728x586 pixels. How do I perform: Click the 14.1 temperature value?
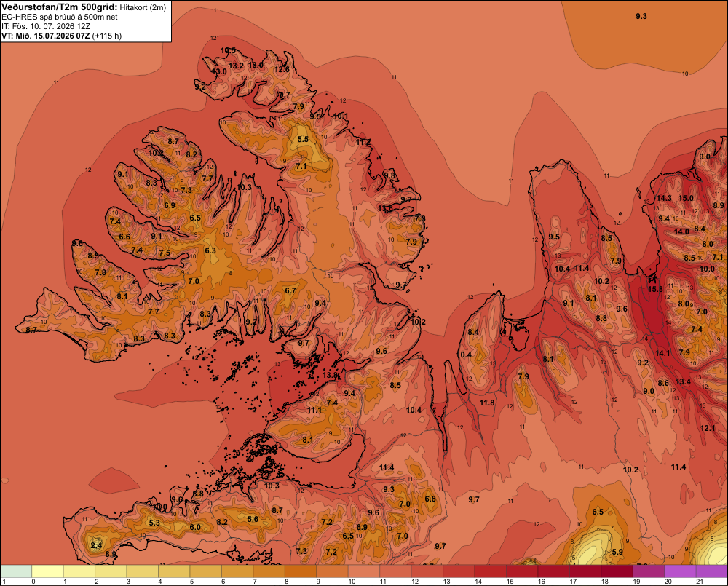click(x=662, y=353)
